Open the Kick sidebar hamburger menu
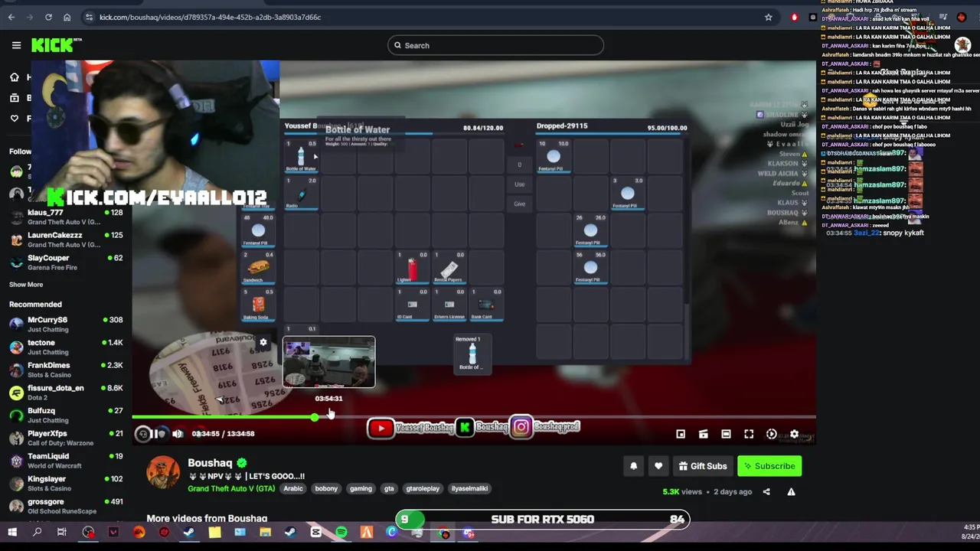The image size is (980, 551). 16,45
